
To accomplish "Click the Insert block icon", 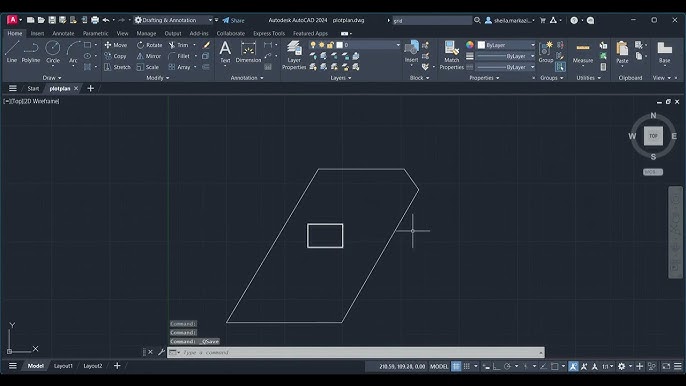I will [x=411, y=52].
